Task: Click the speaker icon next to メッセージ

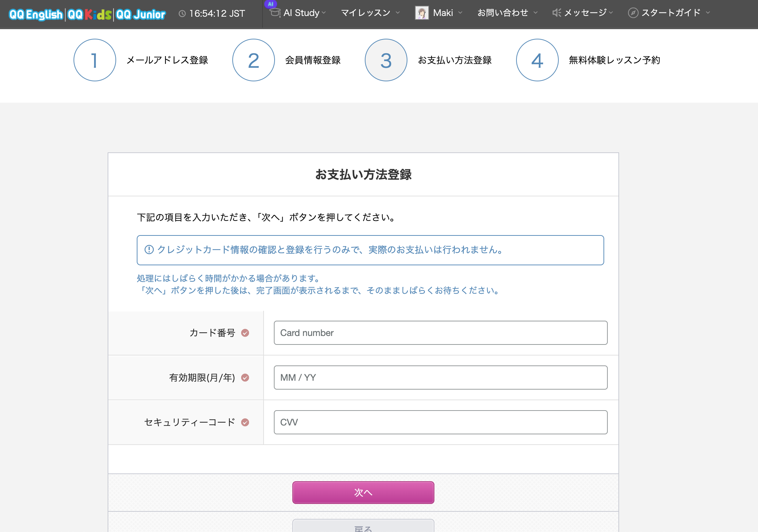Action: (557, 13)
